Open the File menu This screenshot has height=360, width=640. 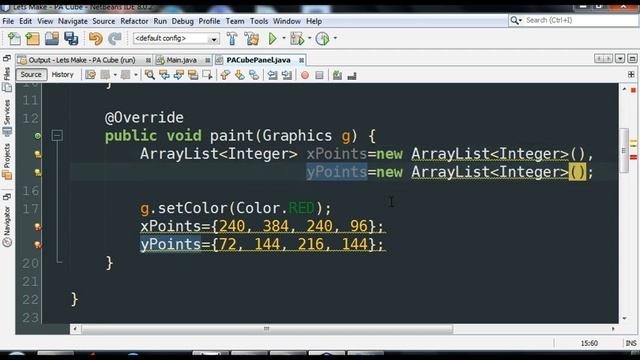tap(8, 21)
